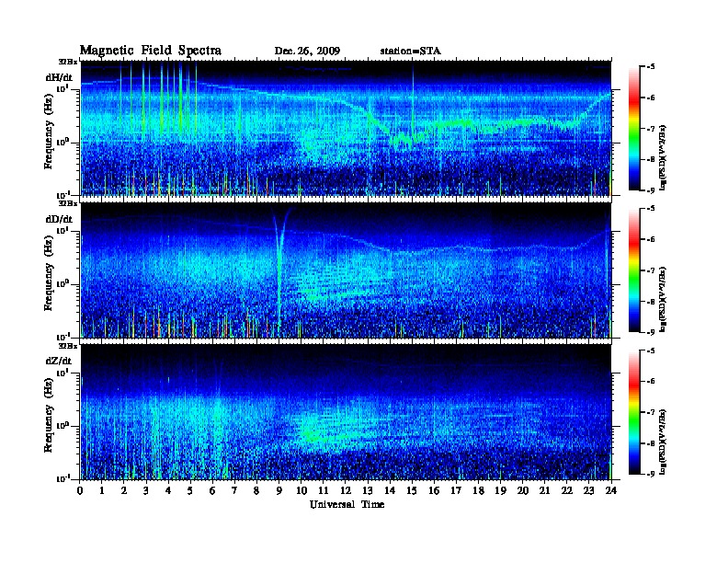728x563 pixels.
Task: Click the color bar beside dD/dt panel
Action: (634, 270)
